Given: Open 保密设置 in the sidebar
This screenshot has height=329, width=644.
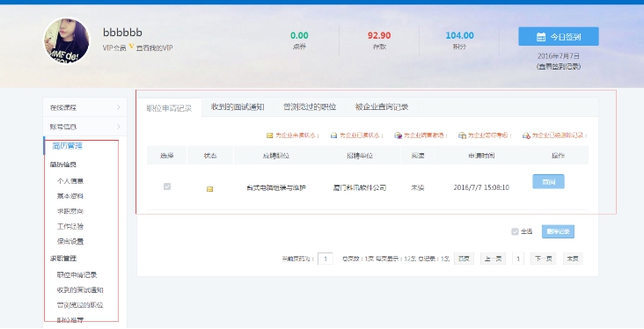Looking at the screenshot, I should 70,242.
